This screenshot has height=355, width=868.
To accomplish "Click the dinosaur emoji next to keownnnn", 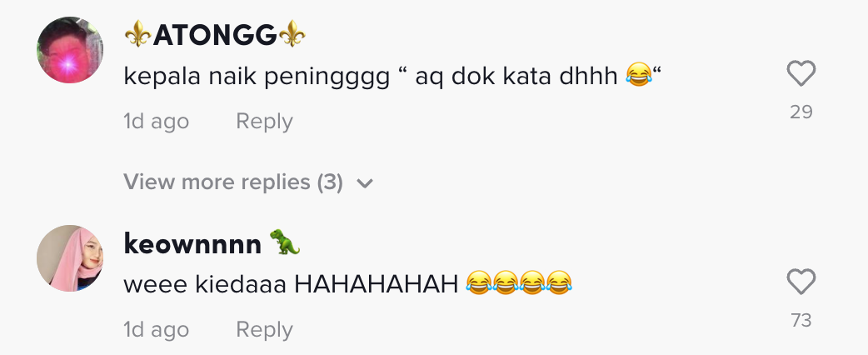I will [x=285, y=242].
